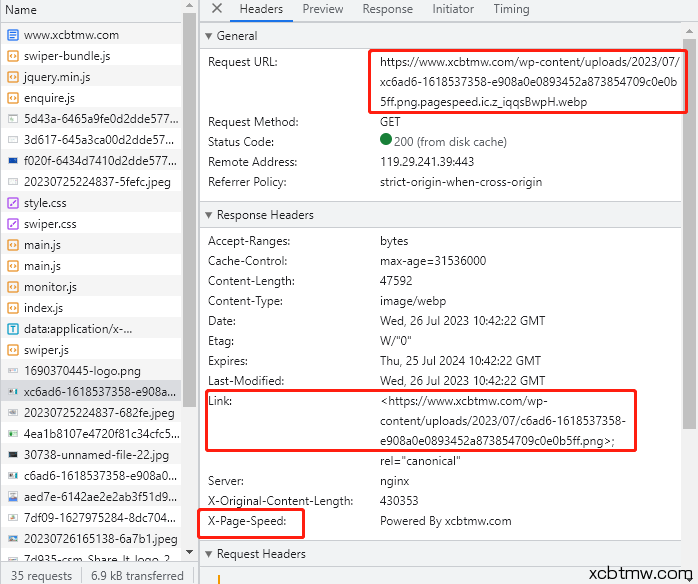Click font icon next to data:application/x-
Image resolution: width=698 pixels, height=584 pixels.
13,329
